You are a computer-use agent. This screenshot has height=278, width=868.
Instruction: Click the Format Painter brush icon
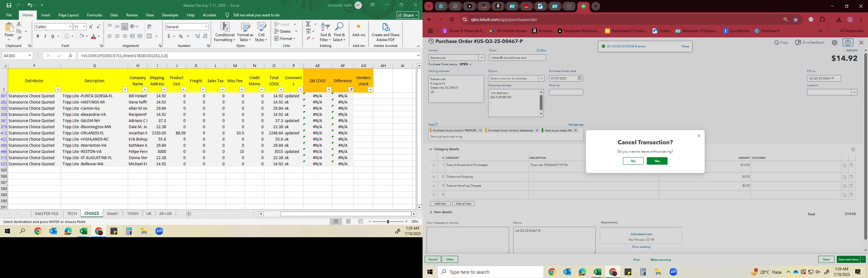coord(19,38)
